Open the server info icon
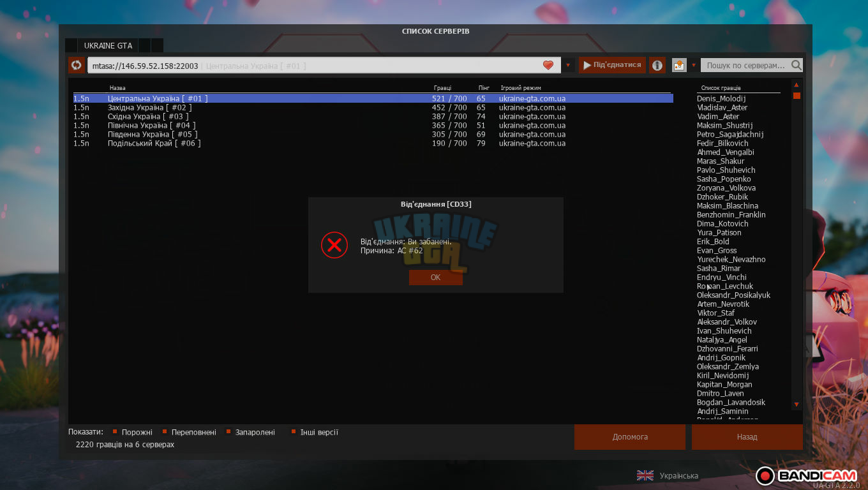Screen dimensions: 868x490 tap(657, 65)
